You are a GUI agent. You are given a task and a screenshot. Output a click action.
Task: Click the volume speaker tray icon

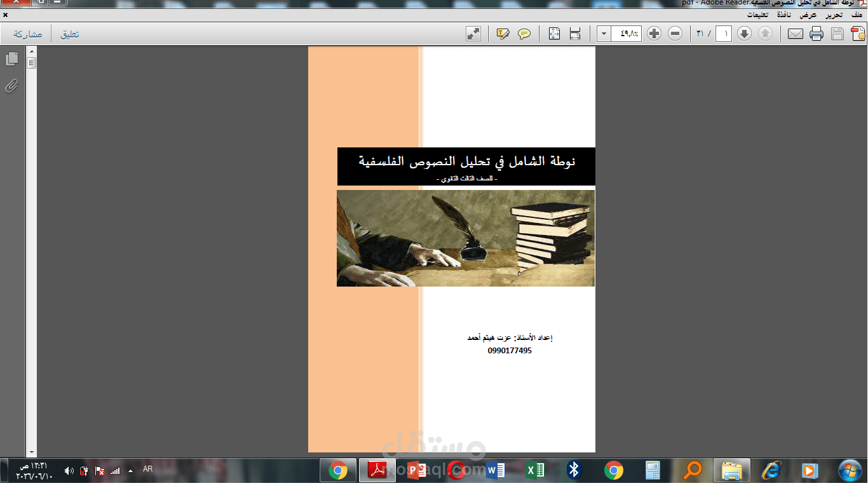coord(69,471)
